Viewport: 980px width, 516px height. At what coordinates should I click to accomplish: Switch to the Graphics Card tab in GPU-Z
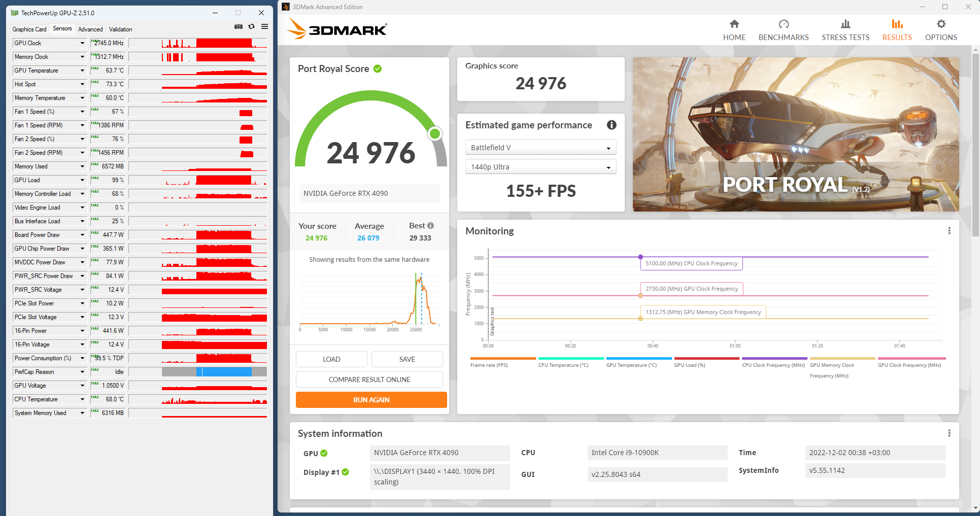pyautogui.click(x=29, y=29)
